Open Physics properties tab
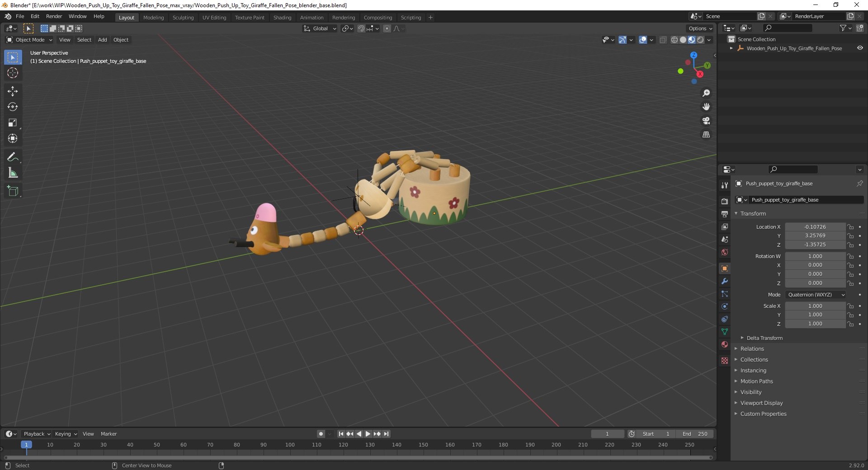 (725, 306)
